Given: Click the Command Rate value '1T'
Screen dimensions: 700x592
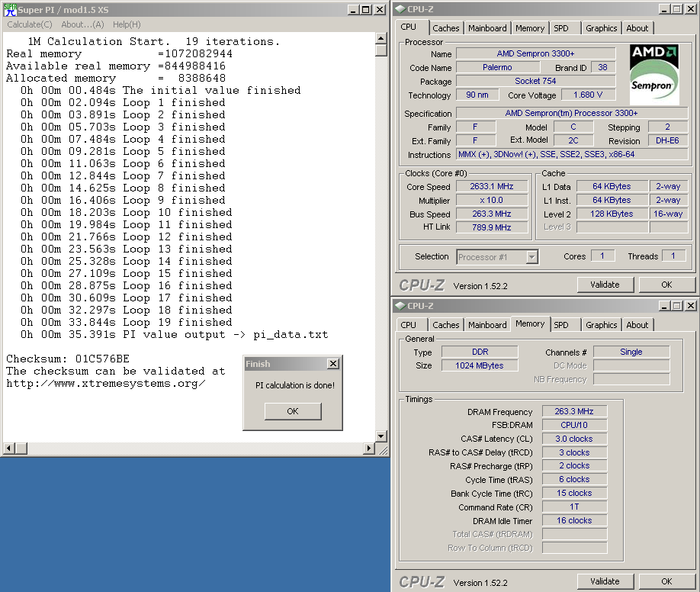Looking at the screenshot, I should [574, 507].
